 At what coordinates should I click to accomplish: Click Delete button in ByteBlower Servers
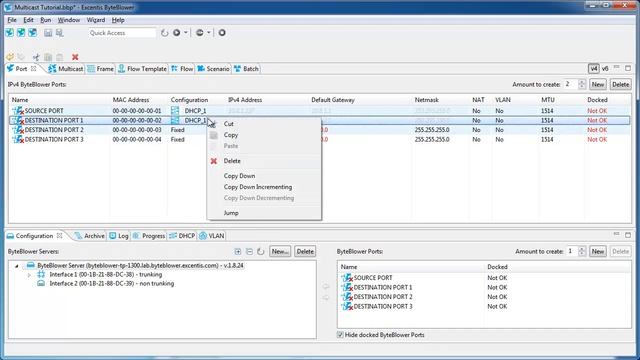(x=305, y=251)
